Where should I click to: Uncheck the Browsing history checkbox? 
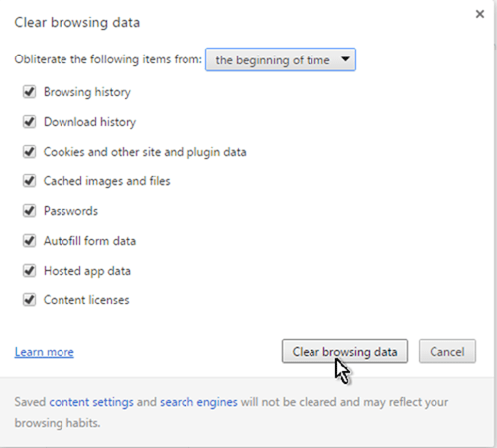(29, 92)
